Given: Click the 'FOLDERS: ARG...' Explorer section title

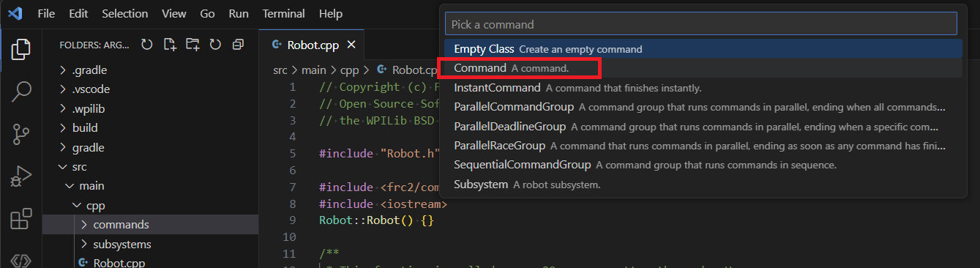Looking at the screenshot, I should (x=94, y=45).
